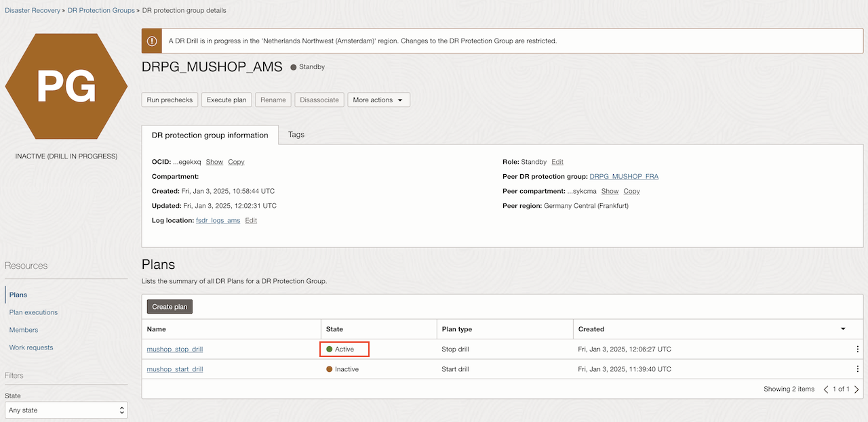Toggle sort arrow in Created column

[843, 329]
